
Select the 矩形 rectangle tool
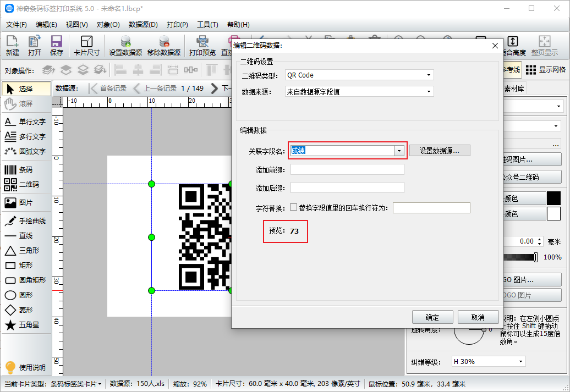click(x=26, y=266)
